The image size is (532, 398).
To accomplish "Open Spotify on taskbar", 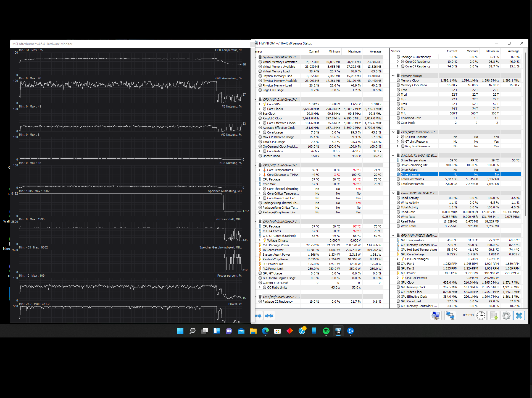I will pos(326,331).
